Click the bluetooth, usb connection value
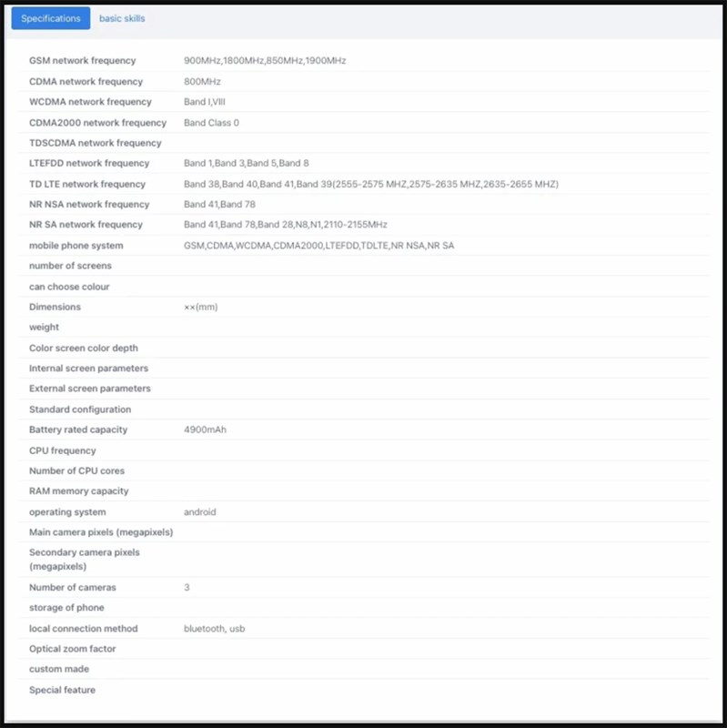The image size is (727, 728). pyautogui.click(x=214, y=629)
